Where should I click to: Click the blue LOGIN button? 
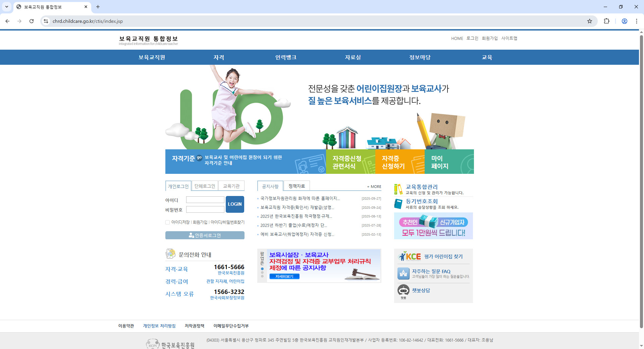pyautogui.click(x=235, y=204)
